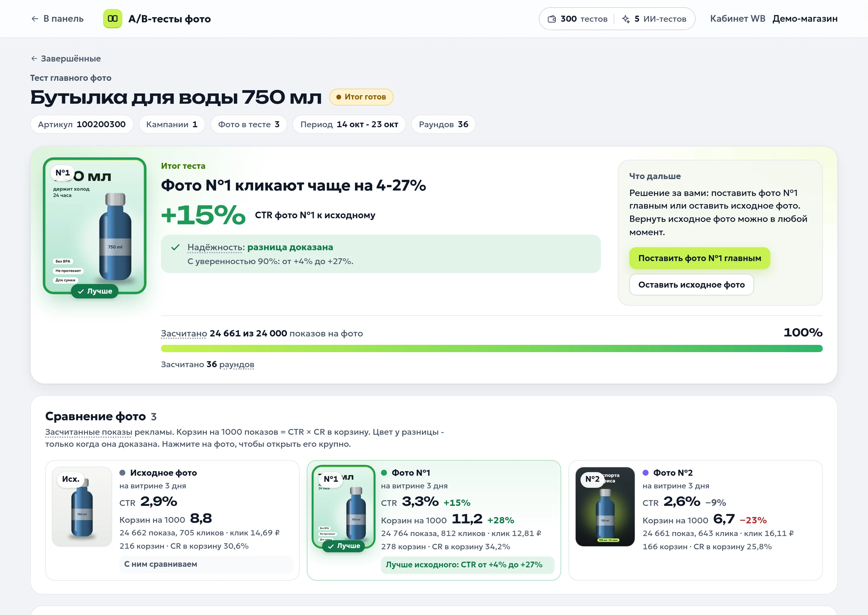Click the 'Раундов 36' chip
This screenshot has height=615, width=868.
coord(443,124)
